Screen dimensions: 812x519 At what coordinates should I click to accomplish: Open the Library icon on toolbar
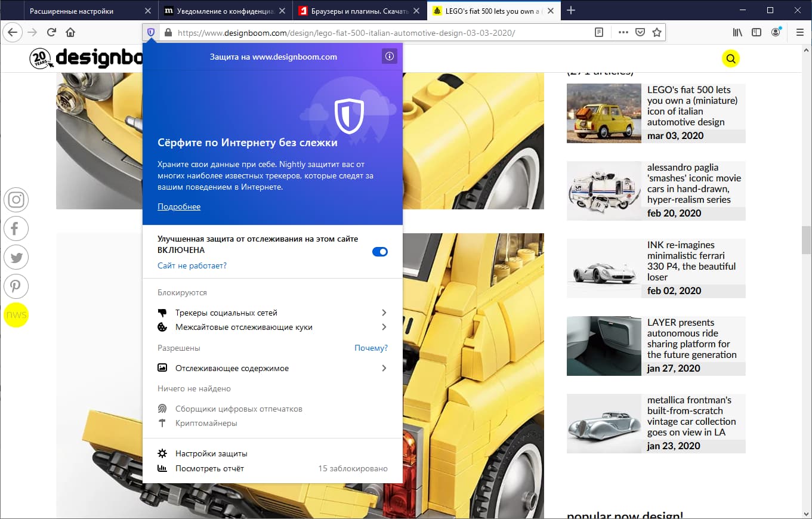coord(737,33)
